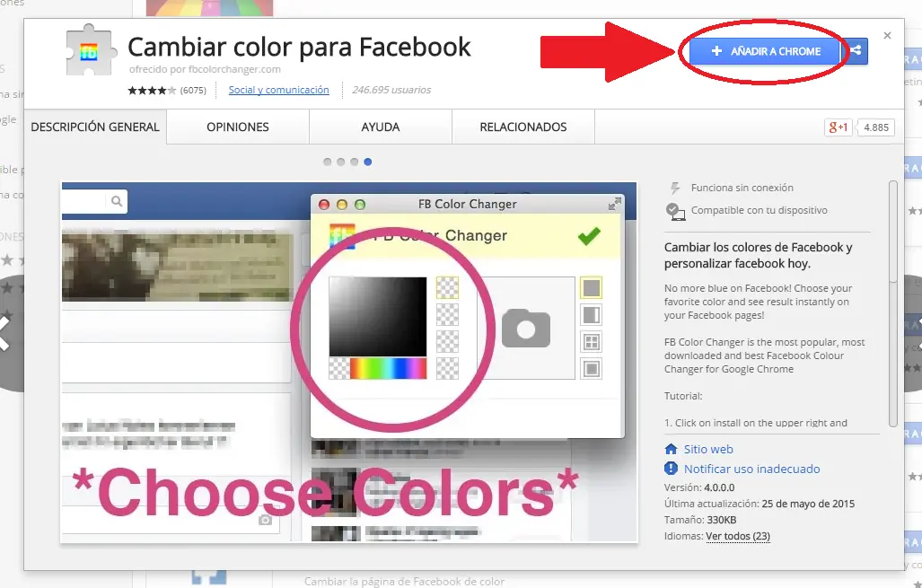Click ofrecido por fbcolorchanger.com text
The image size is (922, 588).
(205, 69)
